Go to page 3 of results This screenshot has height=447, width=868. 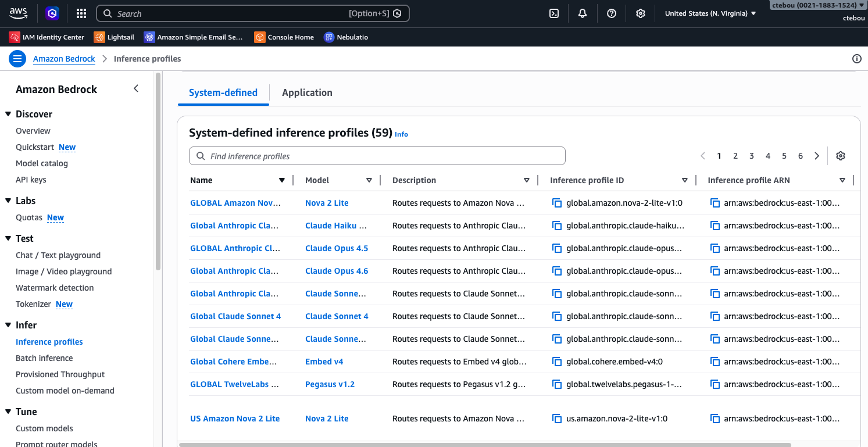pyautogui.click(x=751, y=155)
